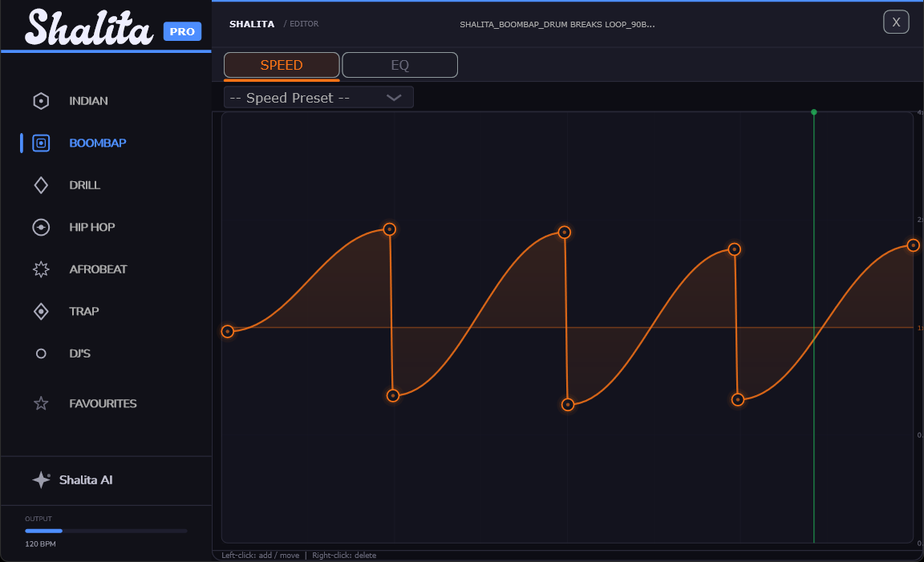This screenshot has height=562, width=924.
Task: Click the Speed Preset chevron arrow
Action: click(x=394, y=98)
